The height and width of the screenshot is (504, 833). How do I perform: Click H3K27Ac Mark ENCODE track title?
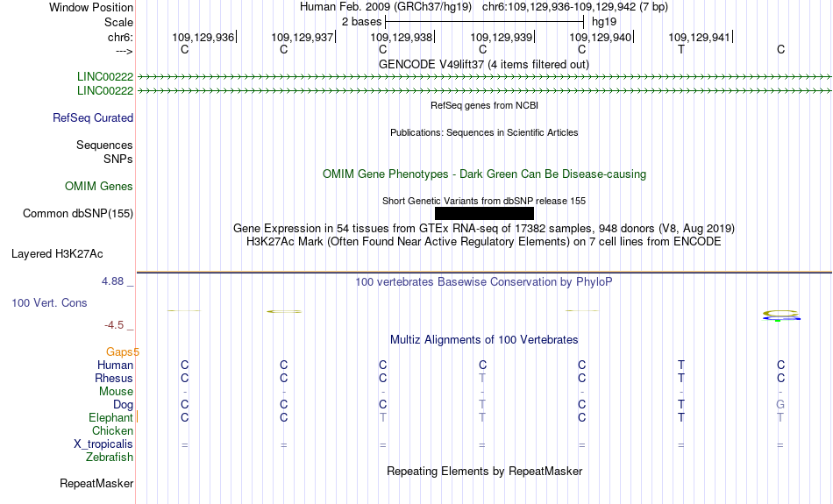pos(484,242)
